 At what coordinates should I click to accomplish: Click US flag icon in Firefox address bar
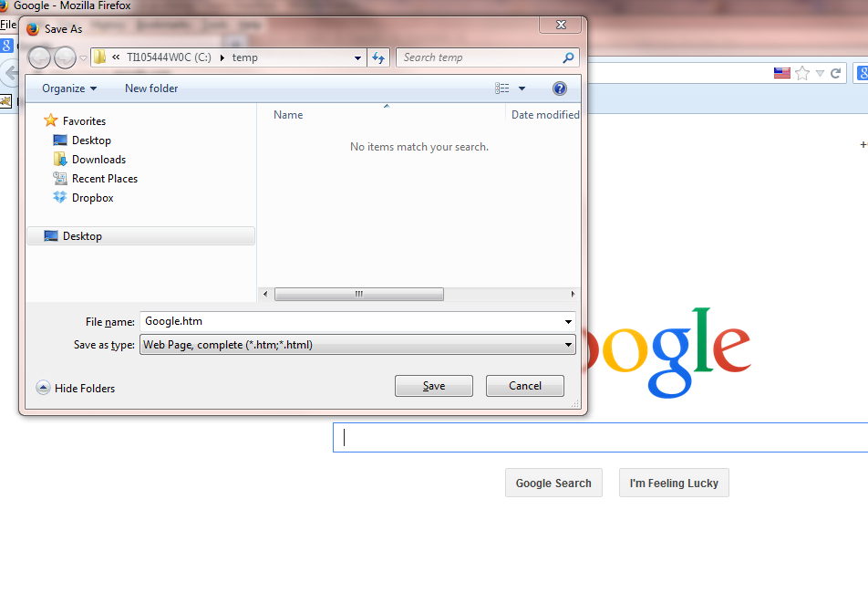[781, 73]
